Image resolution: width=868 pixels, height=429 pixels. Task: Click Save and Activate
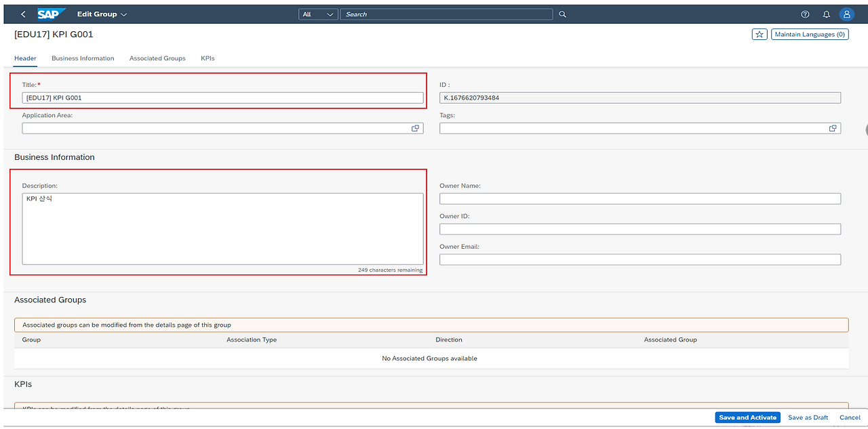(x=747, y=417)
